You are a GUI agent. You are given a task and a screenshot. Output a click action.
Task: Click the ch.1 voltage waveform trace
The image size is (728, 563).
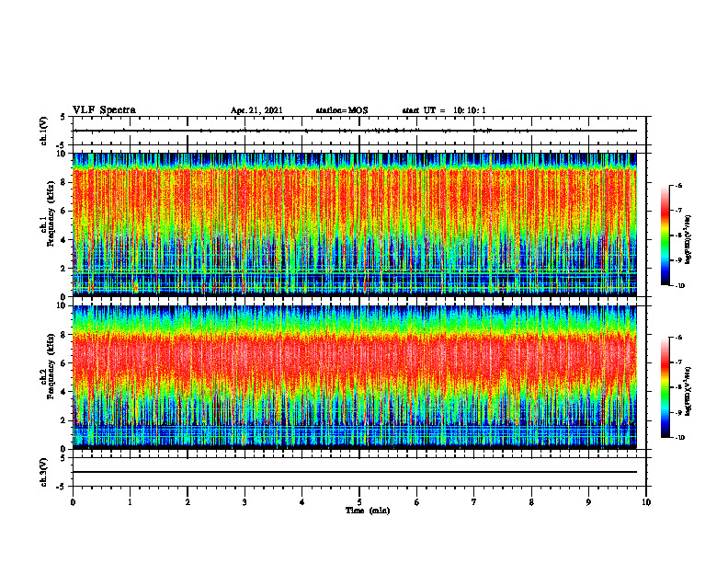point(355,131)
